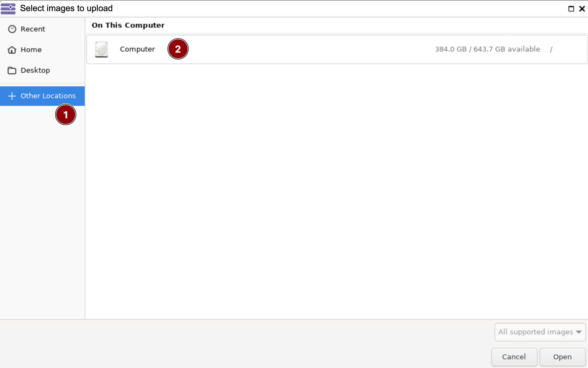
Task: Click the 384.0 GB / 643.7 GB available text
Action: (x=487, y=49)
